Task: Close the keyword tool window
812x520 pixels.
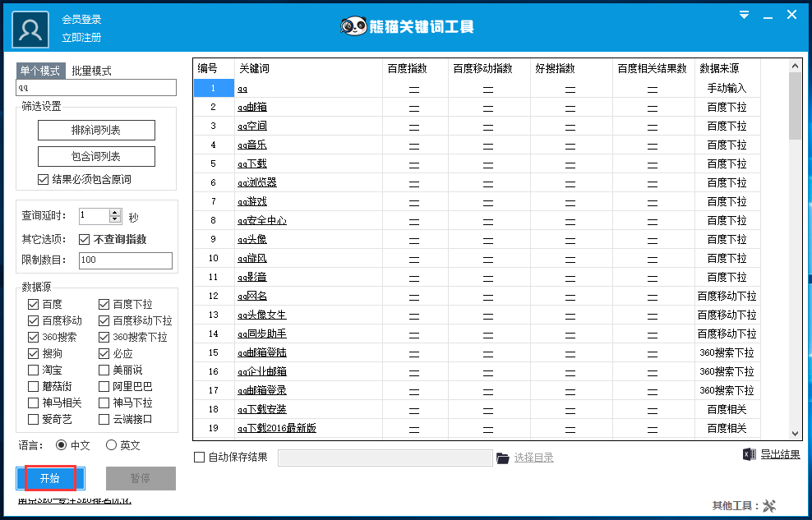Action: tap(791, 15)
